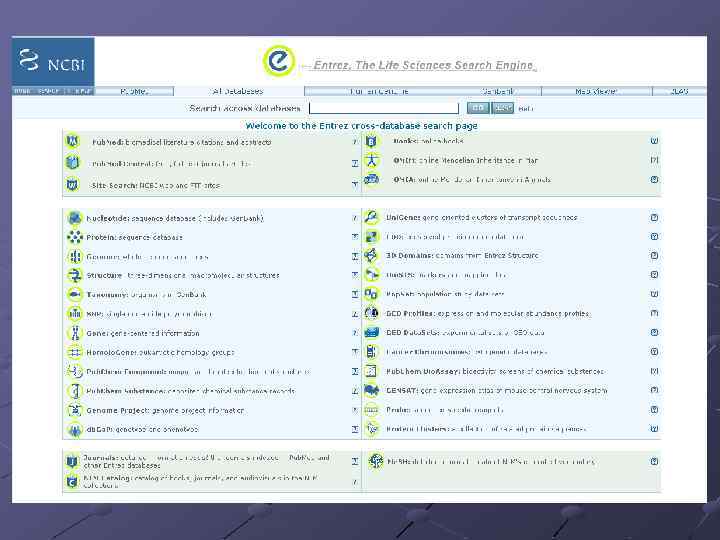The width and height of the screenshot is (720, 540).
Task: Click the Genome database icon
Action: click(x=74, y=257)
